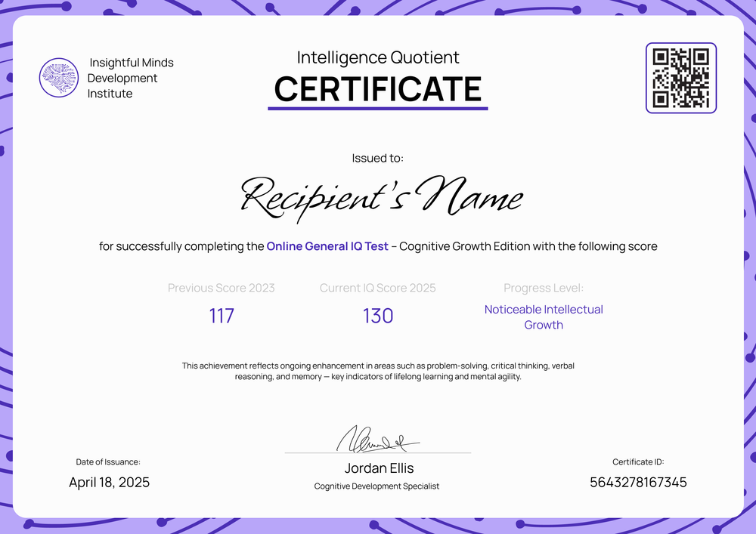The width and height of the screenshot is (756, 534).
Task: Click the current score value 130
Action: pos(378,316)
